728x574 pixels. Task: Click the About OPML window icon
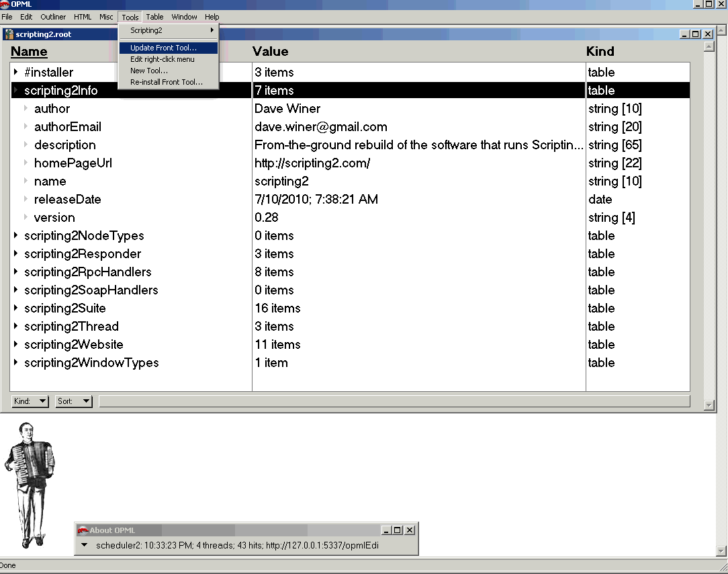pos(83,530)
